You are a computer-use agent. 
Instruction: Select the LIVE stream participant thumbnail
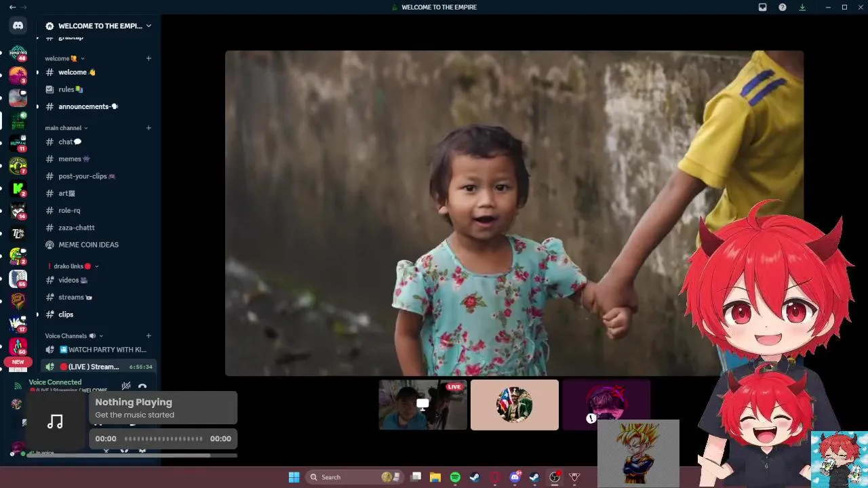coord(422,405)
